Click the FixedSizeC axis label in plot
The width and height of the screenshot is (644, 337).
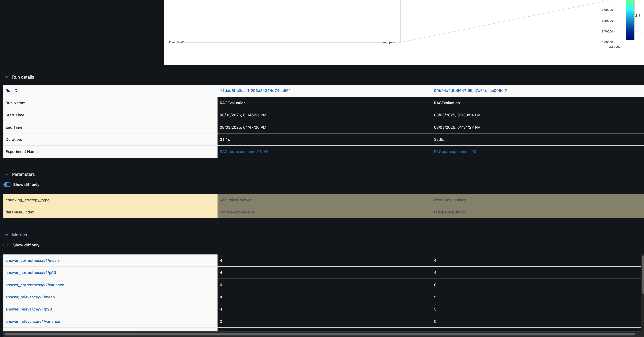176,42
